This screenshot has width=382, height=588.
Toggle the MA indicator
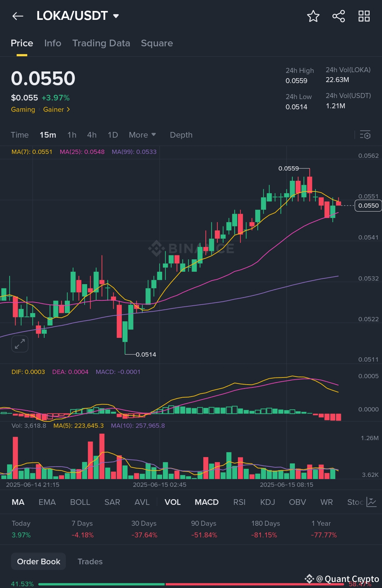(x=18, y=502)
